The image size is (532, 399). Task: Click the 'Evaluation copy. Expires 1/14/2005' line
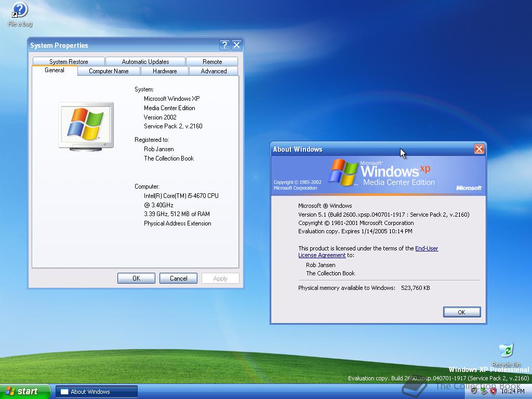(x=355, y=231)
